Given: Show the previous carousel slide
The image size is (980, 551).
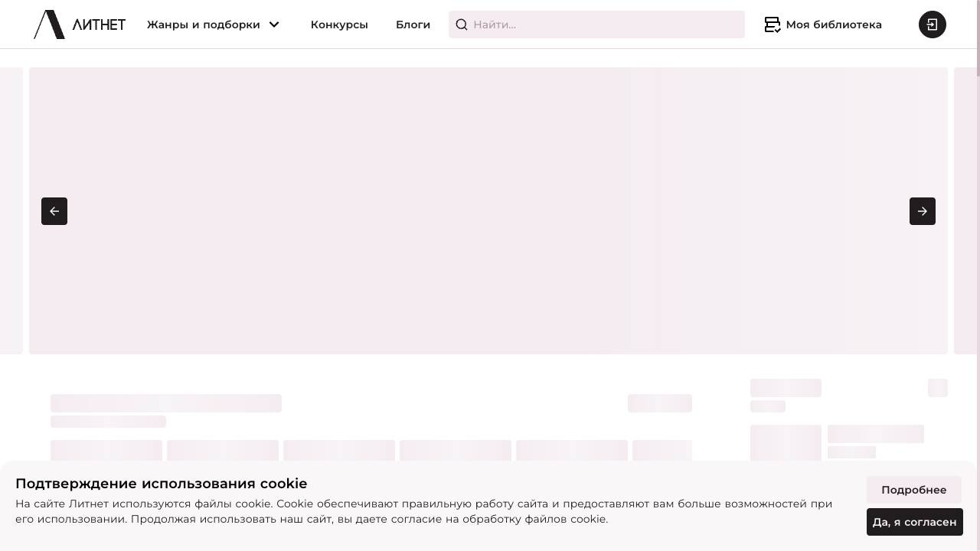Looking at the screenshot, I should (x=54, y=211).
